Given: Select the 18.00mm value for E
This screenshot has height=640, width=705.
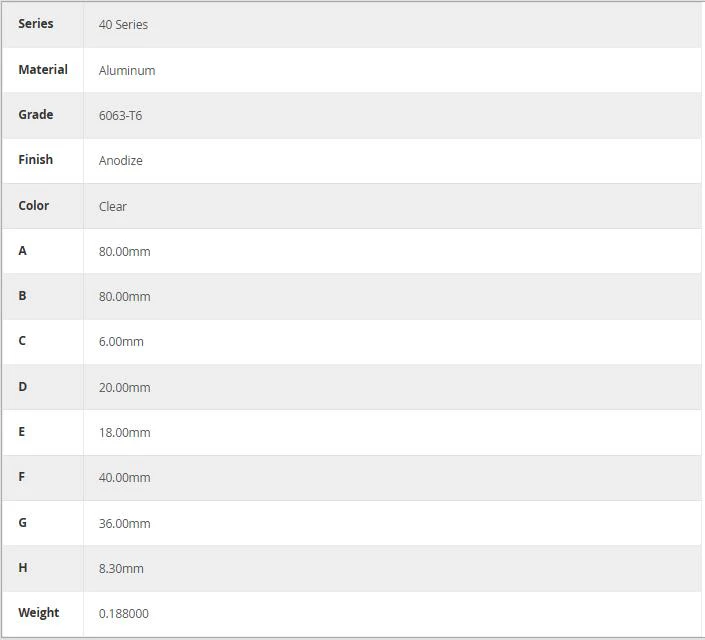Looking at the screenshot, I should tap(125, 432).
